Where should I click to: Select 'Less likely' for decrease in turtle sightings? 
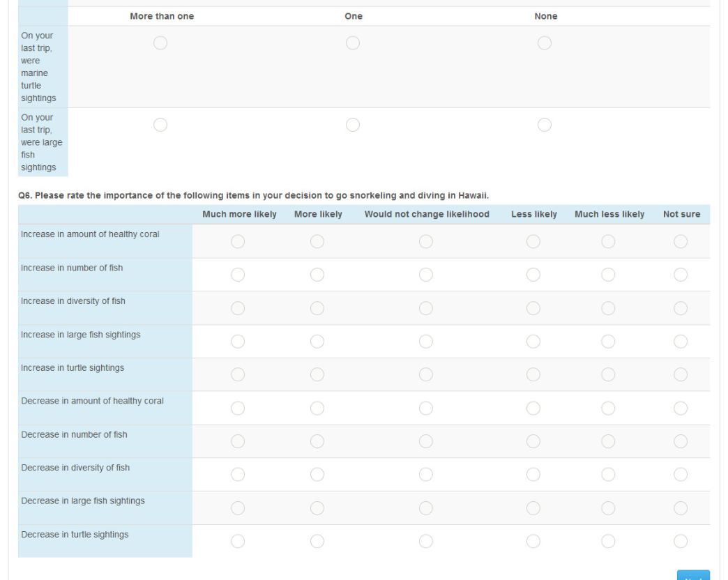533,541
